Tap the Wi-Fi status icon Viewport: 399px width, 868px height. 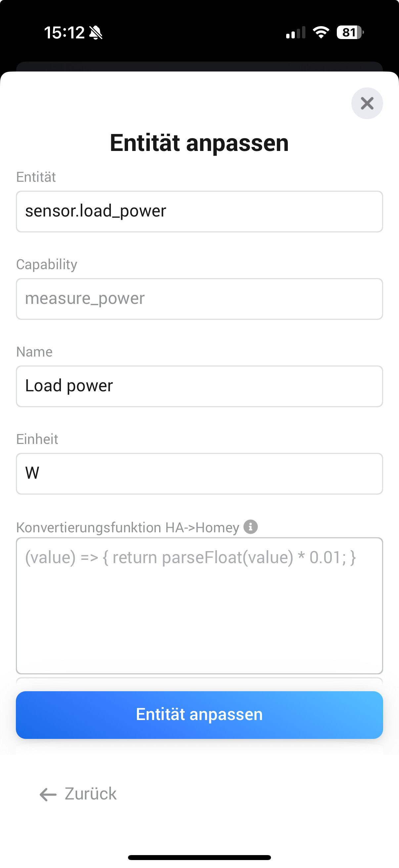click(x=321, y=32)
